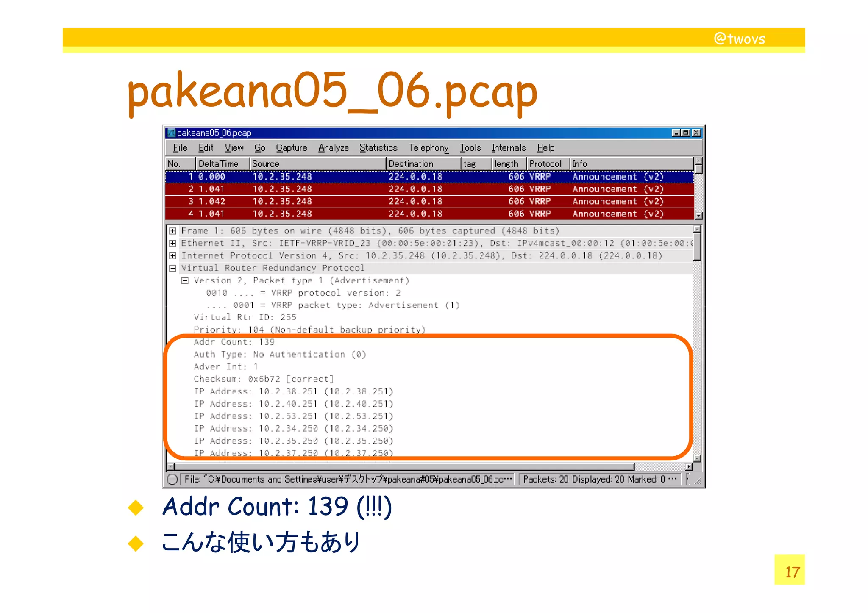Open the Capture menu
868x613 pixels.
(x=292, y=148)
